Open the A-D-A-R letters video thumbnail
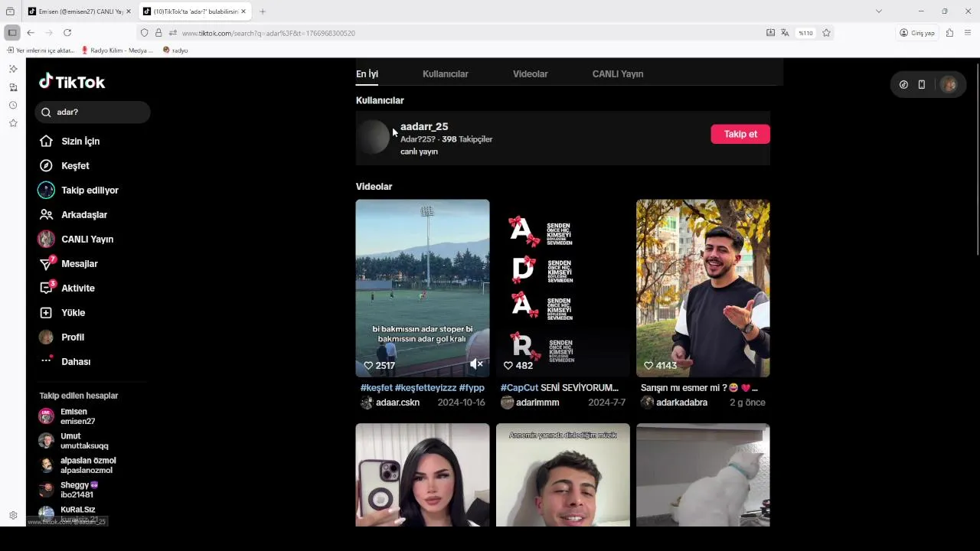This screenshot has height=551, width=980. pyautogui.click(x=563, y=289)
